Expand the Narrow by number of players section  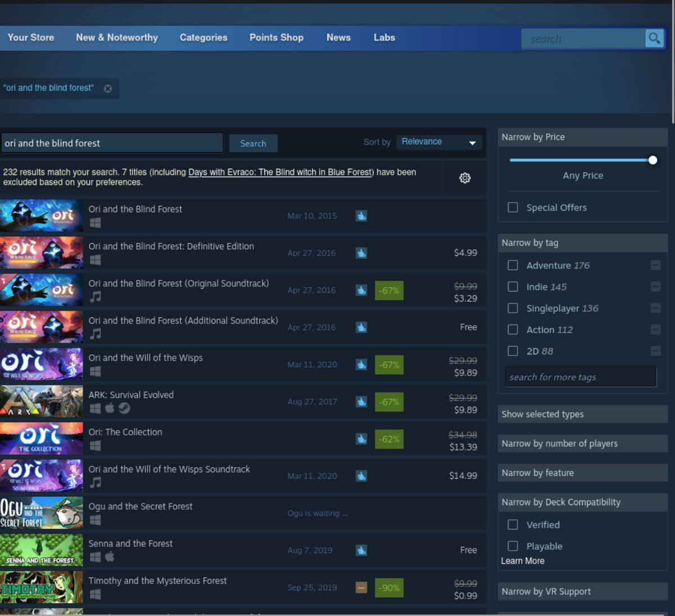point(582,443)
